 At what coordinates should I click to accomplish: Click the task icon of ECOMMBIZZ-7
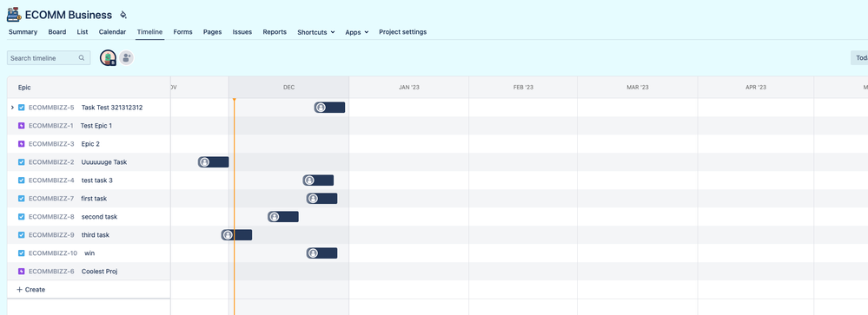click(22, 199)
